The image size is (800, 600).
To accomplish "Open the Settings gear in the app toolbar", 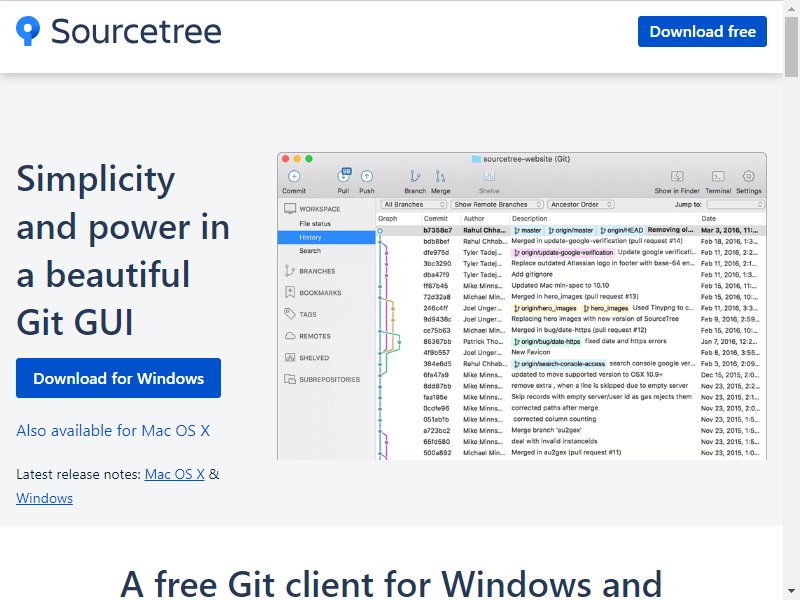I will (x=748, y=176).
